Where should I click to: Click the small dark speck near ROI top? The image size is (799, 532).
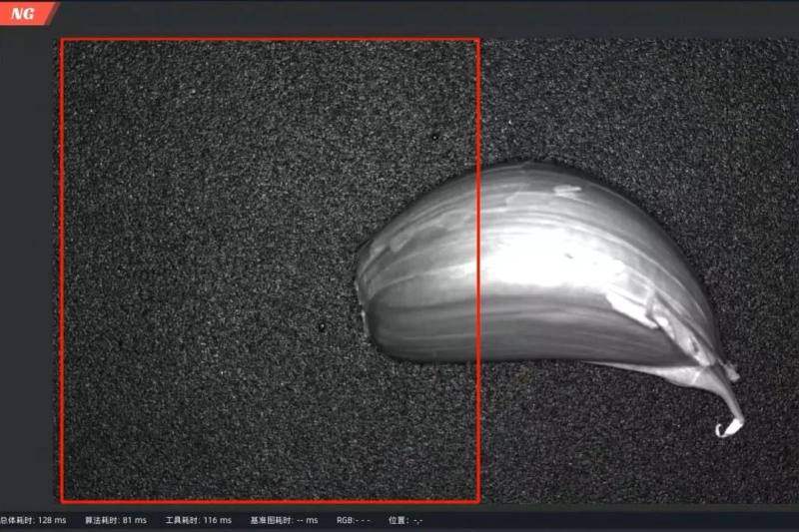[434, 137]
